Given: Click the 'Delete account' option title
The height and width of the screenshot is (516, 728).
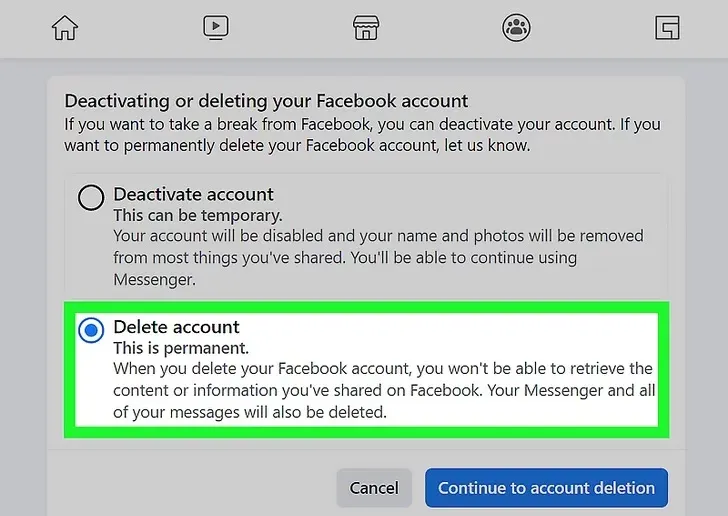Looking at the screenshot, I should pyautogui.click(x=176, y=327).
